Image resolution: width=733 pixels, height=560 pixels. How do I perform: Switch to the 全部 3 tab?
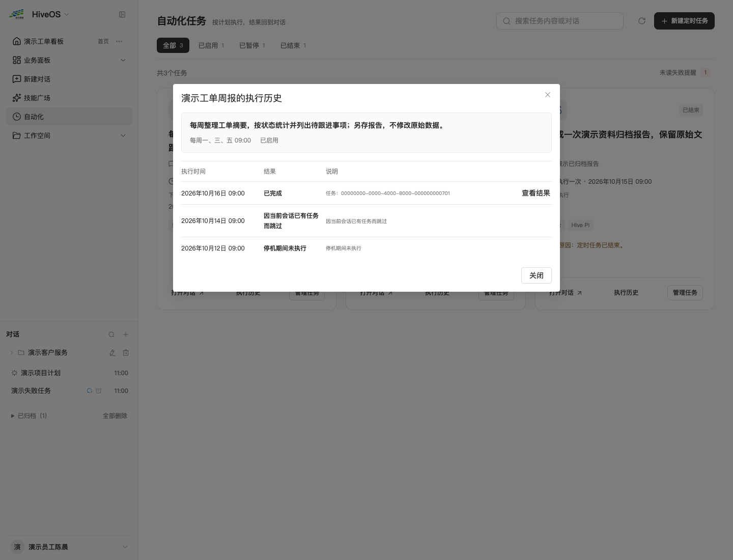173,45
